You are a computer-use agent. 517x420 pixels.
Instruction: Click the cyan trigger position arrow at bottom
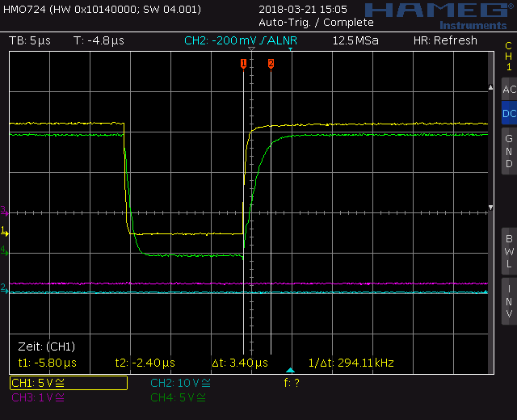click(x=290, y=370)
